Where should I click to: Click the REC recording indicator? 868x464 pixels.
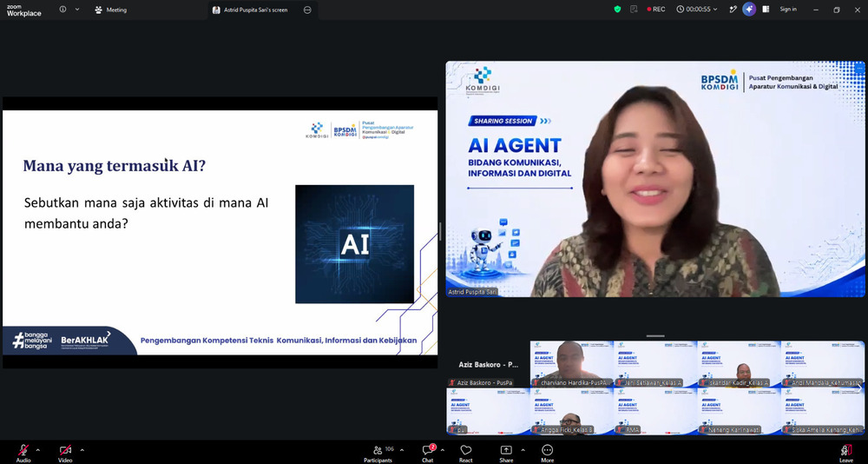coord(656,10)
